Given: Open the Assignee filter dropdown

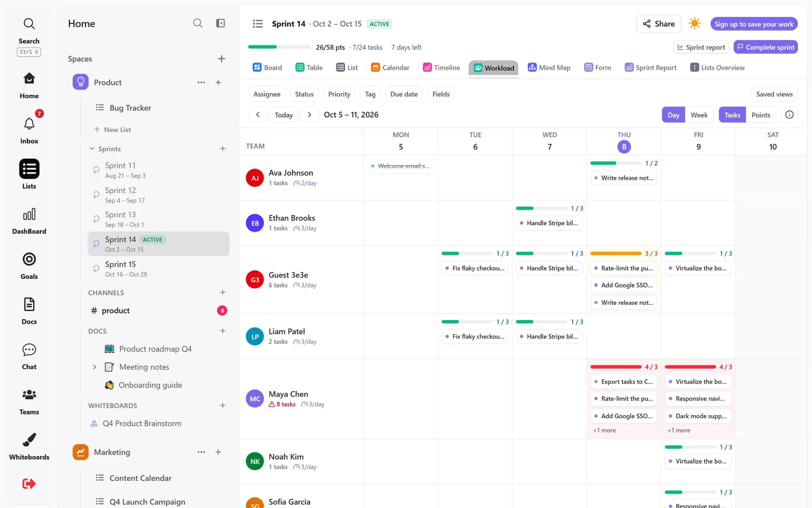Looking at the screenshot, I should click(266, 94).
